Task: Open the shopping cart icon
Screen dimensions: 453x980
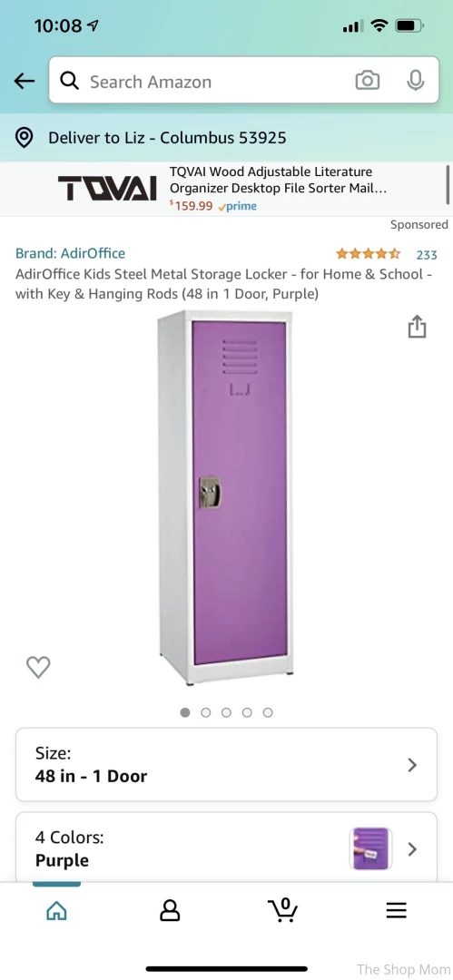Action: [x=283, y=909]
